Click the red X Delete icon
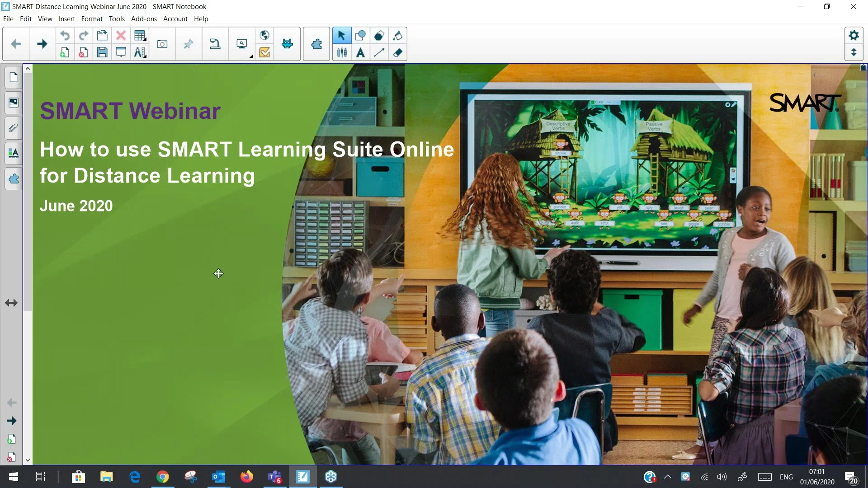The width and height of the screenshot is (868, 488). [x=121, y=35]
